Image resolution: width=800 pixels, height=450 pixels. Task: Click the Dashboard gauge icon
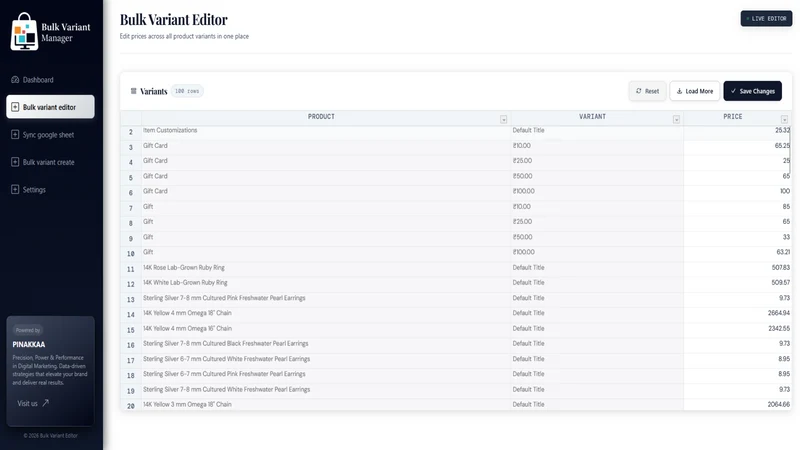15,80
